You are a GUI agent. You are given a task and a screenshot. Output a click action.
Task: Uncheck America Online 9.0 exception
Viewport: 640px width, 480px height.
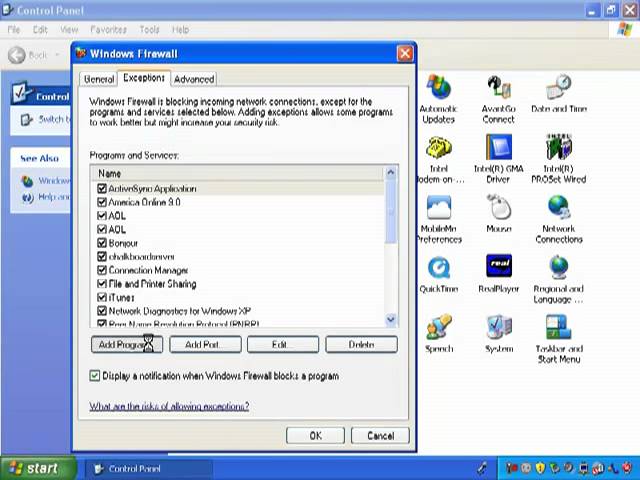pyautogui.click(x=102, y=202)
